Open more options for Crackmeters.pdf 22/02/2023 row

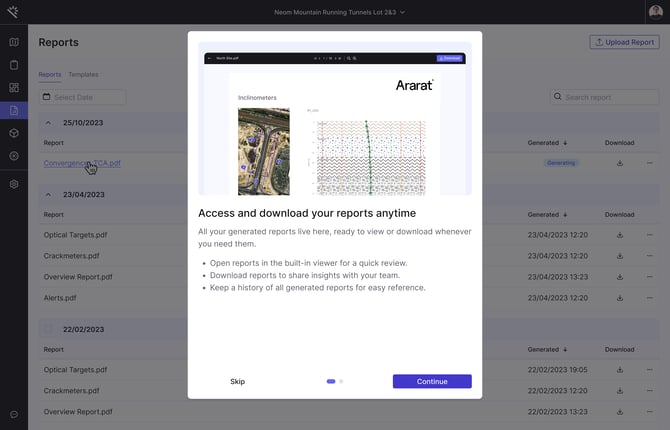tap(649, 391)
